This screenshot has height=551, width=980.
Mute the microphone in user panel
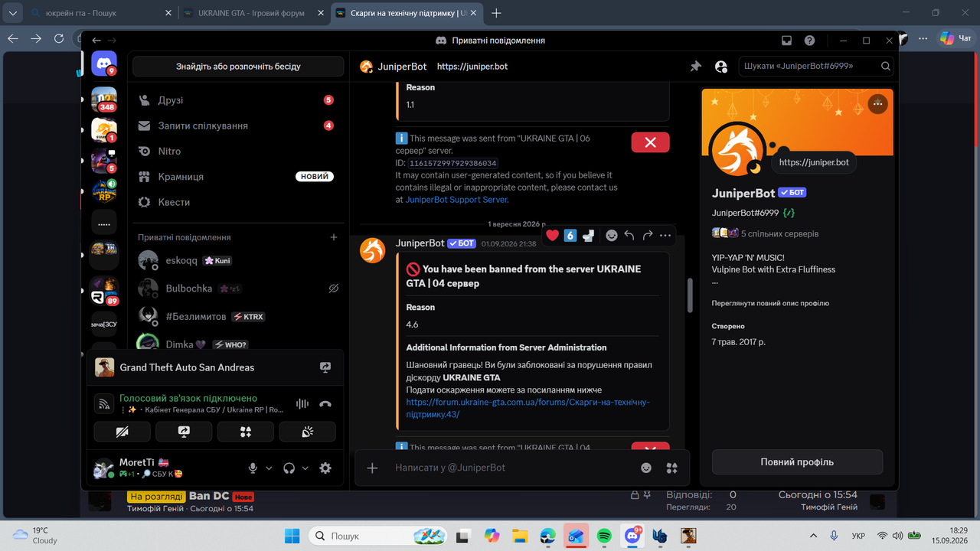tap(253, 468)
